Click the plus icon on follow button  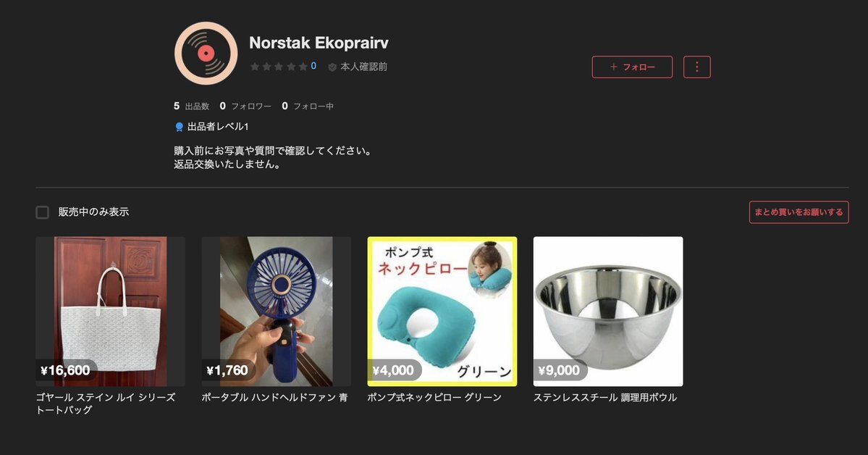click(613, 67)
